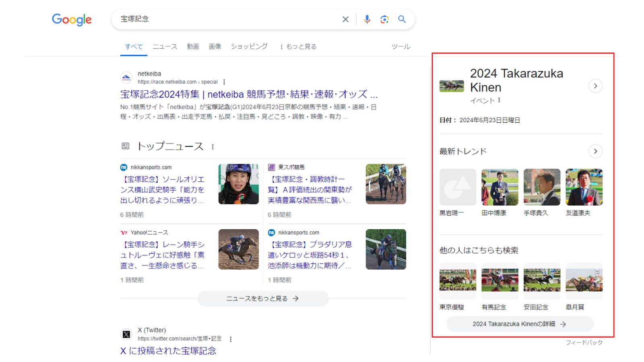
Task: Open the プラダリア息遣いケロッと article
Action: pos(310,255)
